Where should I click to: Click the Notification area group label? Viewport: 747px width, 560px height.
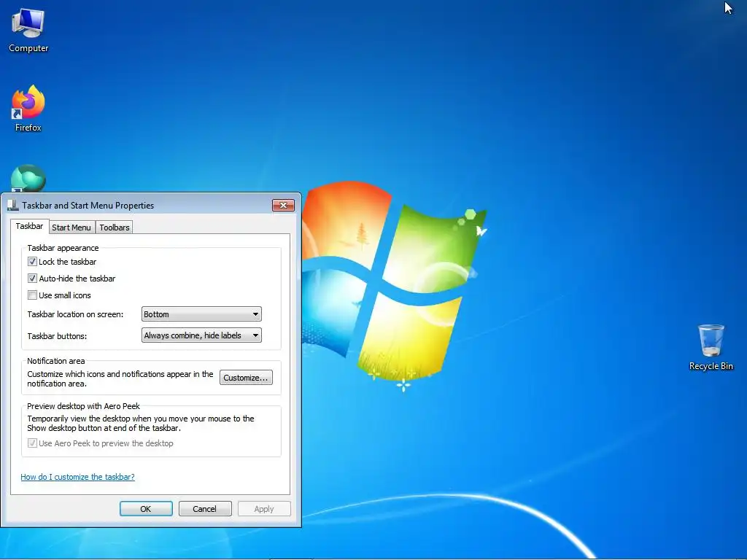click(55, 361)
